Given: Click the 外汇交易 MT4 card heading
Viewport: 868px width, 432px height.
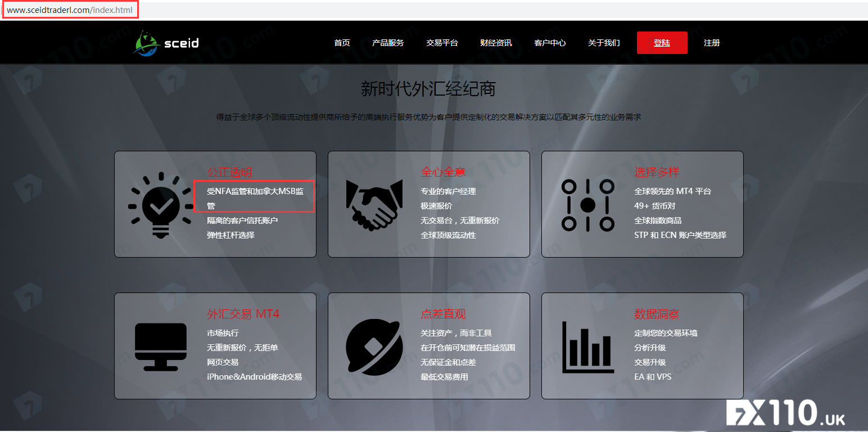Looking at the screenshot, I should [243, 314].
